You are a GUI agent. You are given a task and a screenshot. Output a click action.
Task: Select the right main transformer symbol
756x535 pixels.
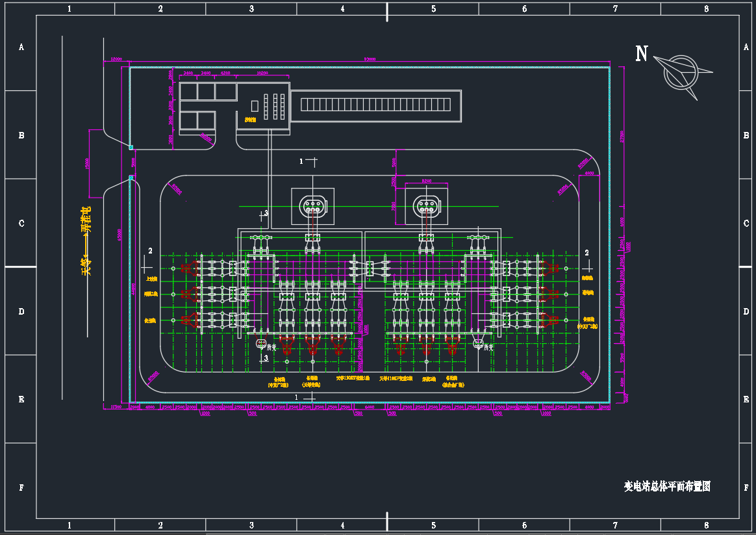click(x=427, y=207)
